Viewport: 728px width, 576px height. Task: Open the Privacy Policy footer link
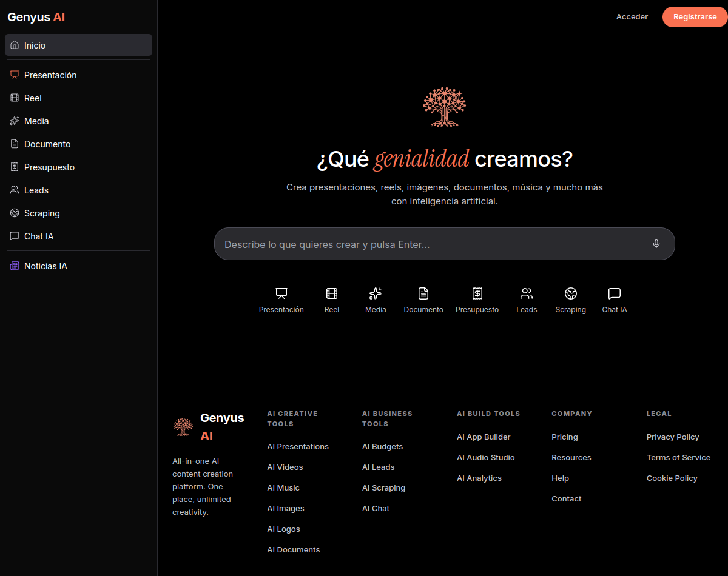(673, 437)
